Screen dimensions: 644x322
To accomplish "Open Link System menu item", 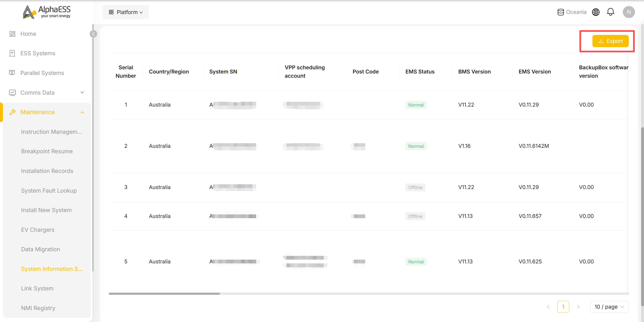I will (37, 289).
